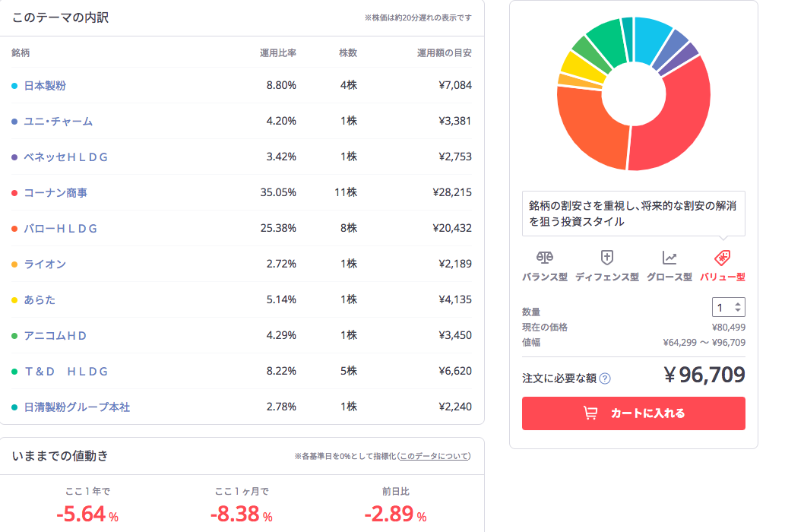Click the investment style description box

tap(633, 214)
